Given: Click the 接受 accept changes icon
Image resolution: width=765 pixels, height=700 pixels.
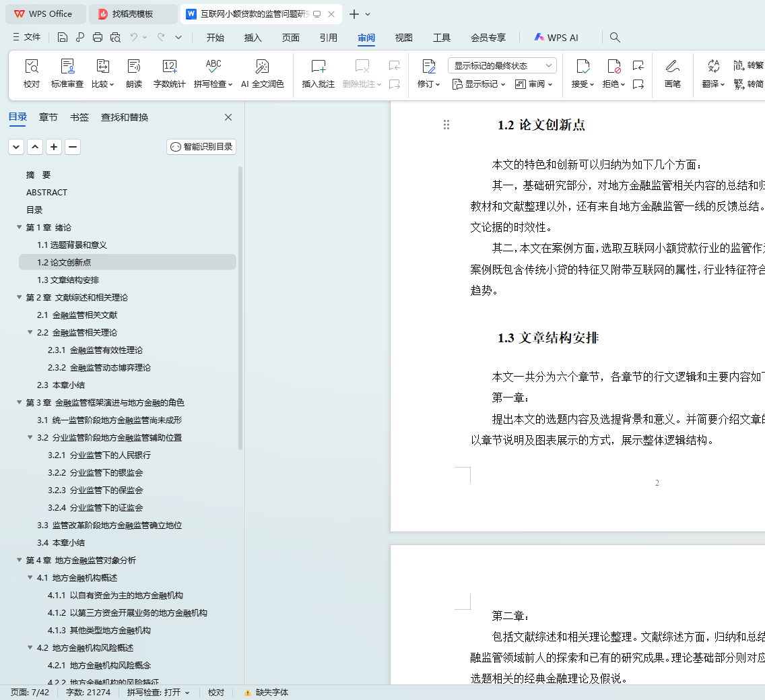Looking at the screenshot, I should click(x=583, y=67).
